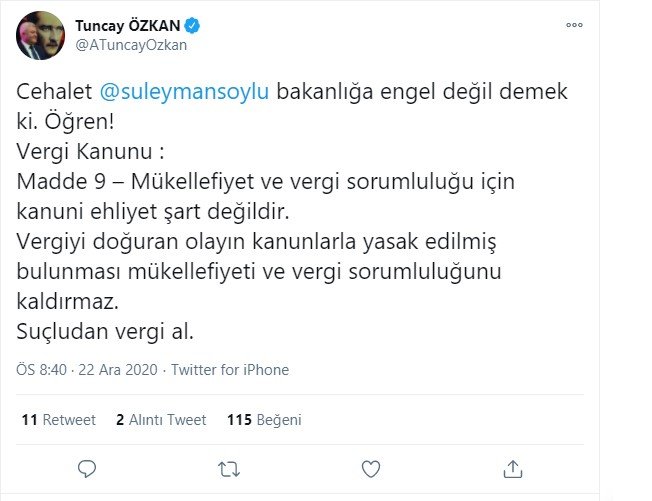This screenshot has height=501, width=652.
Task: Open Tuncay ÖZKAN's profile picture
Action: click(40, 35)
